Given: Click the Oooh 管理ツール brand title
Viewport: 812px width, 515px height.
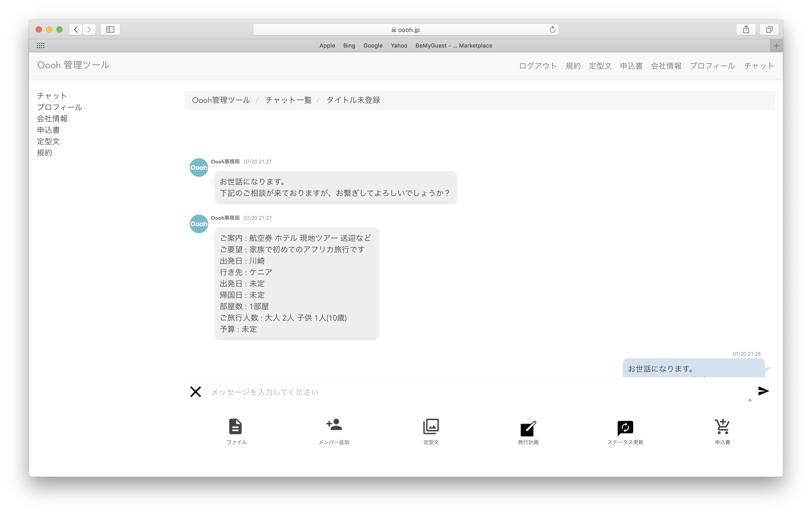Looking at the screenshot, I should (x=73, y=65).
